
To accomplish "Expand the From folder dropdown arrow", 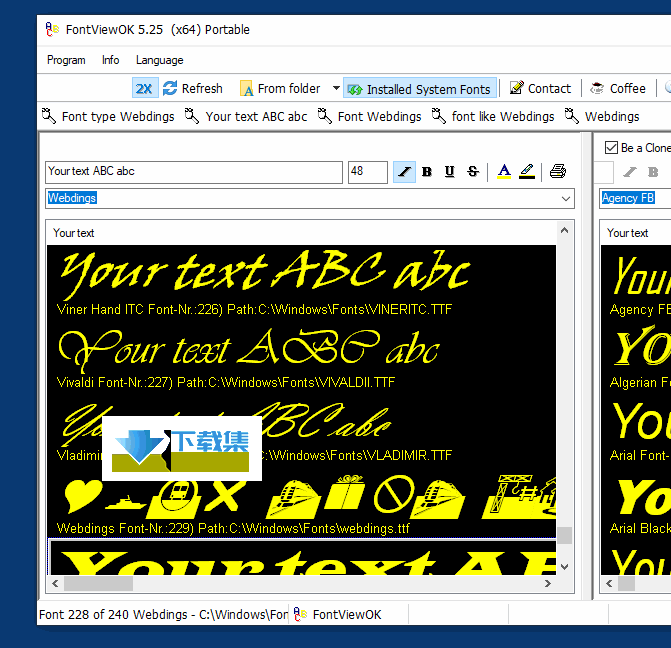I will click(336, 88).
